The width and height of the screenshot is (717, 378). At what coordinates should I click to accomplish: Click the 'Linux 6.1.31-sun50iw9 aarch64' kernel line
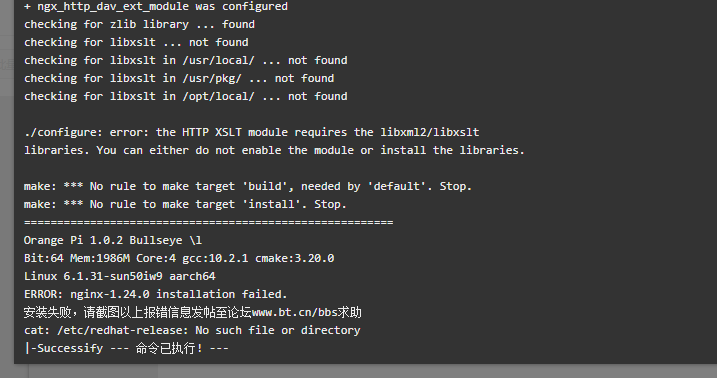coord(120,276)
